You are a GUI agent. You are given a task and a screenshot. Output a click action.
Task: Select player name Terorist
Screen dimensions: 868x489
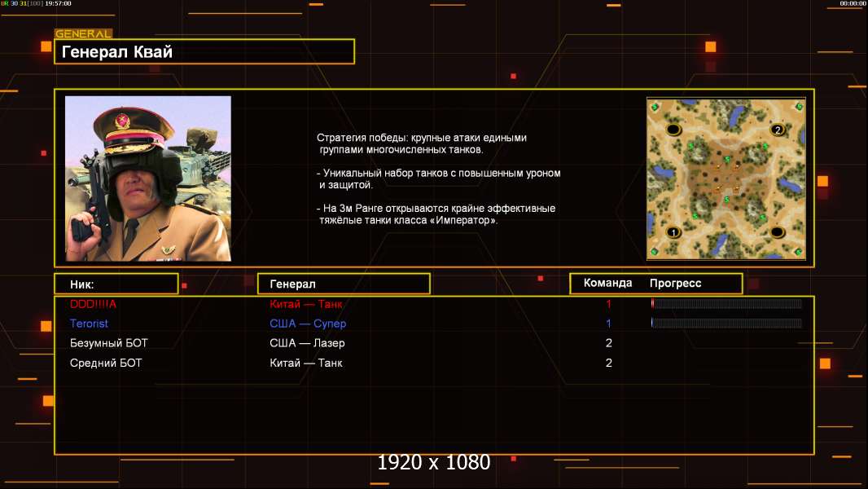89,324
